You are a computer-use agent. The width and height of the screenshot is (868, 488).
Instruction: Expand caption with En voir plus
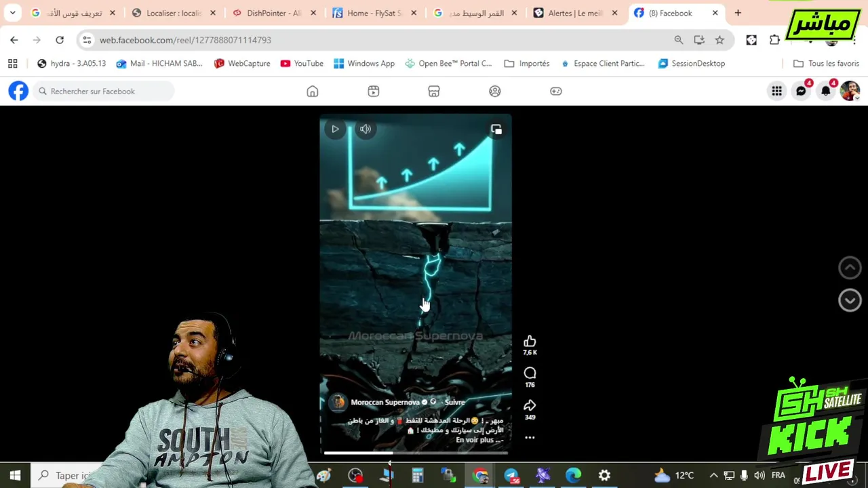pyautogui.click(x=479, y=440)
